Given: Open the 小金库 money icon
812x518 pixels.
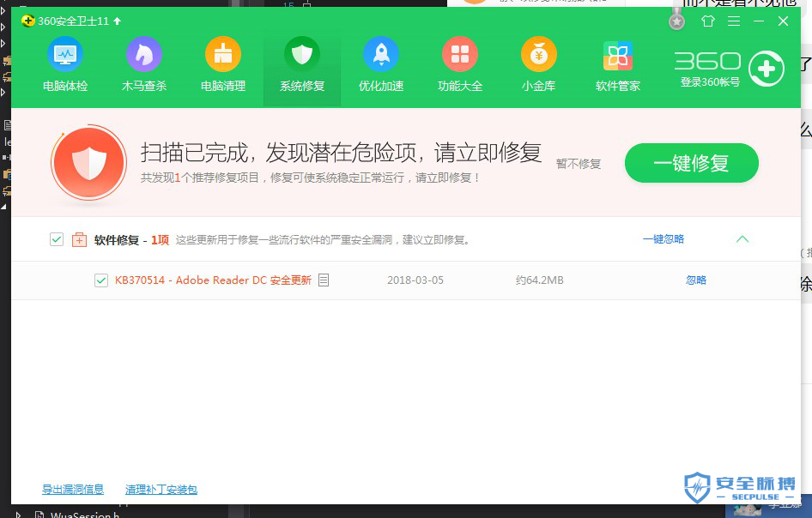Looking at the screenshot, I should [538, 63].
